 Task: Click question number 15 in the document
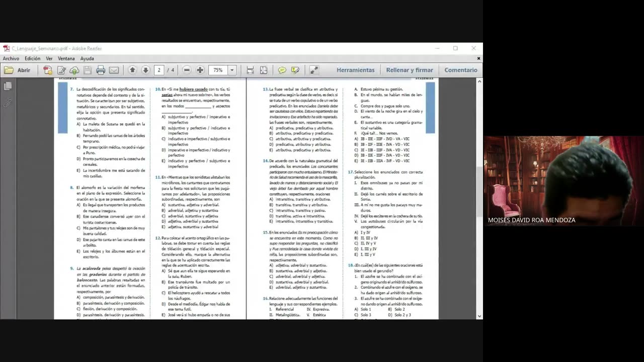pos(265,232)
